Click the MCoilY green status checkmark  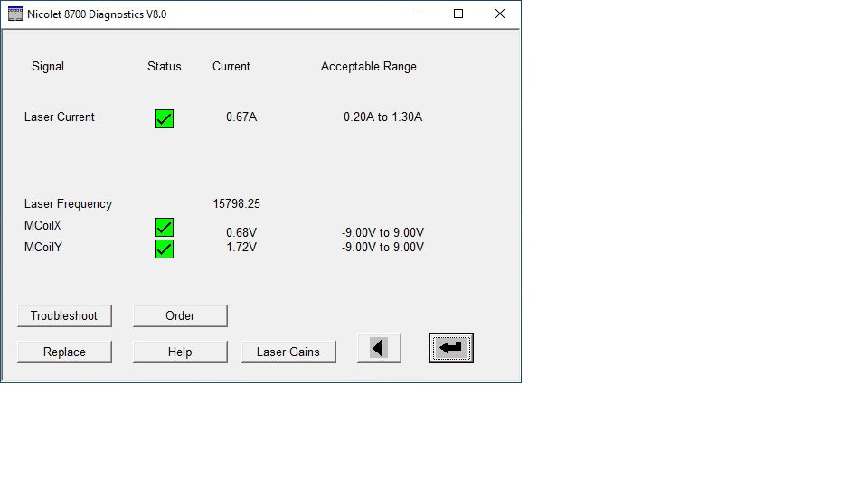(164, 249)
